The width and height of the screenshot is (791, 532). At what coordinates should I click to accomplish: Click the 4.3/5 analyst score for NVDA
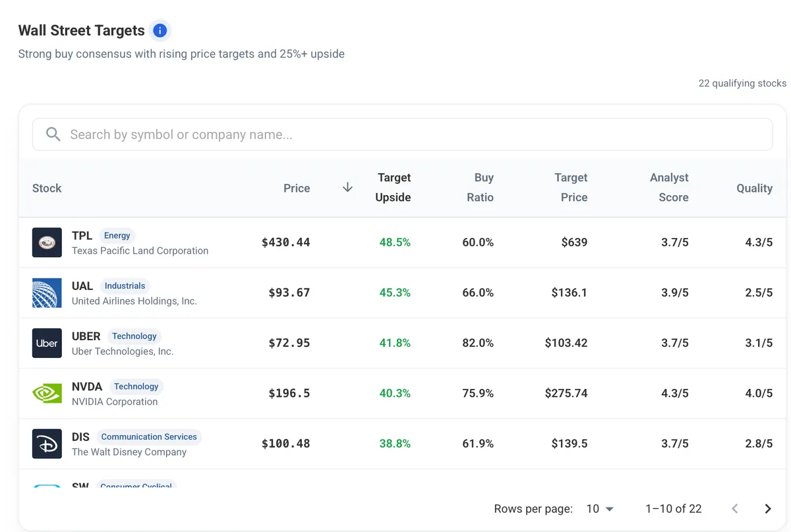pyautogui.click(x=675, y=394)
